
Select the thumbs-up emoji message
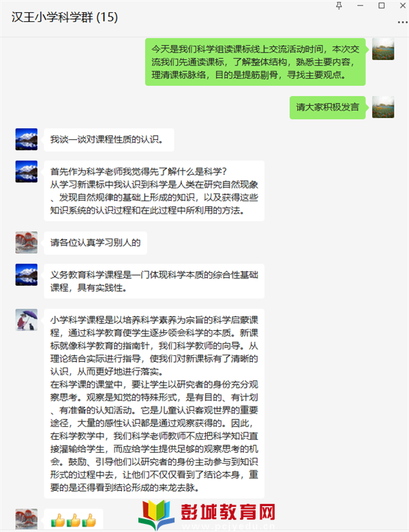pos(74,520)
